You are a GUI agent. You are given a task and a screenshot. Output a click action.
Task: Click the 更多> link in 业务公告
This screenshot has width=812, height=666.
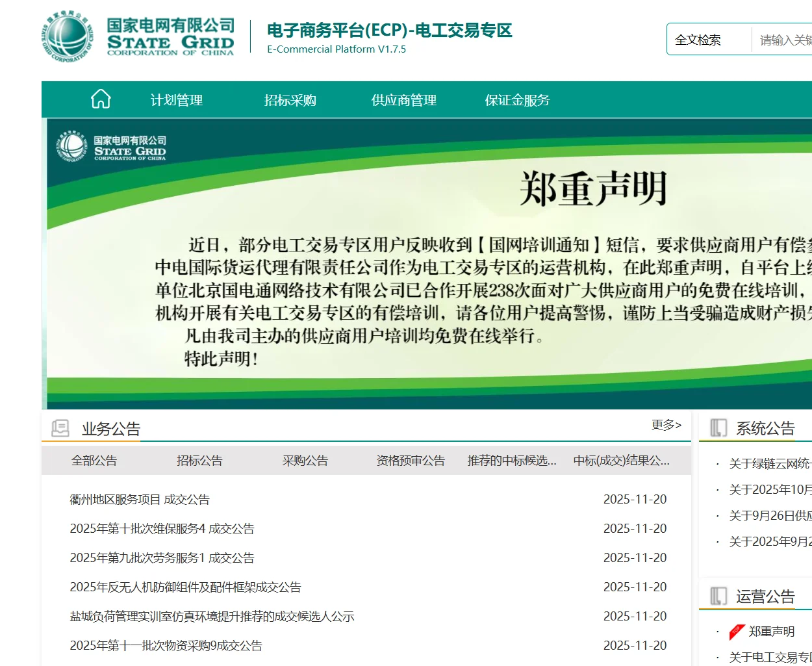click(x=666, y=425)
